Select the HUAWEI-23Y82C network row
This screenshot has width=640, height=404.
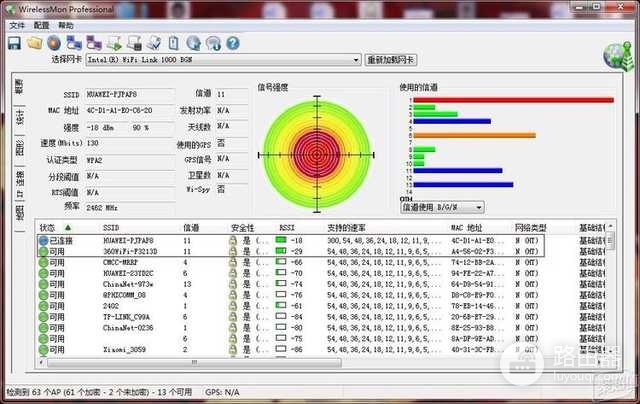tap(322, 273)
